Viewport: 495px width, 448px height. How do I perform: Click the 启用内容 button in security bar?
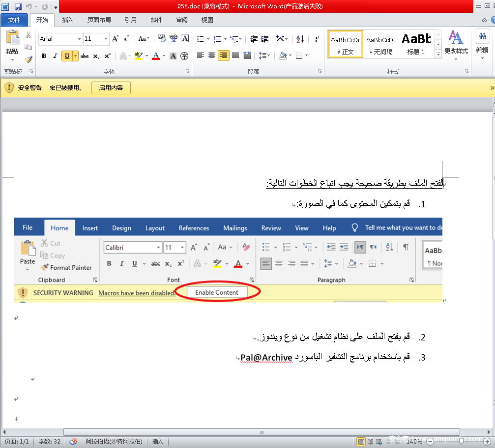tap(111, 88)
